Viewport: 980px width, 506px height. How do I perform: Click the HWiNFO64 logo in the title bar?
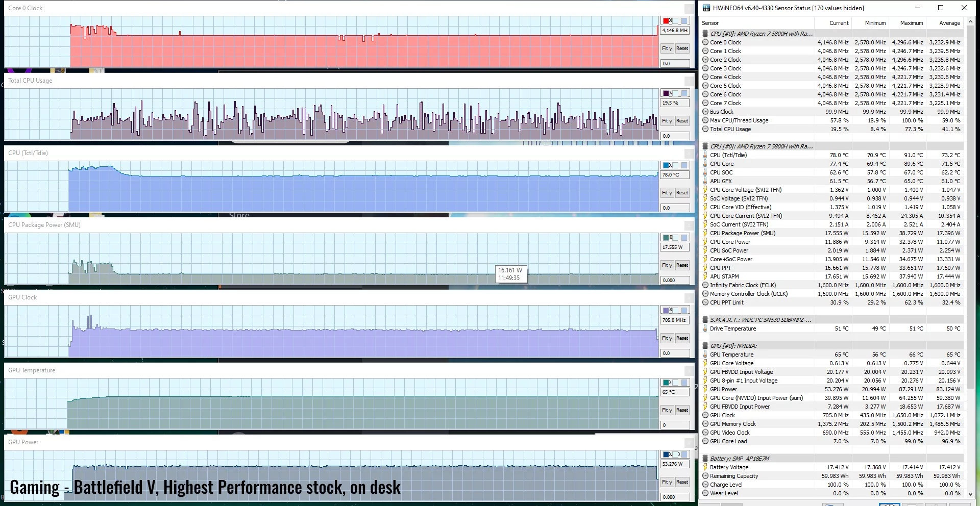706,8
